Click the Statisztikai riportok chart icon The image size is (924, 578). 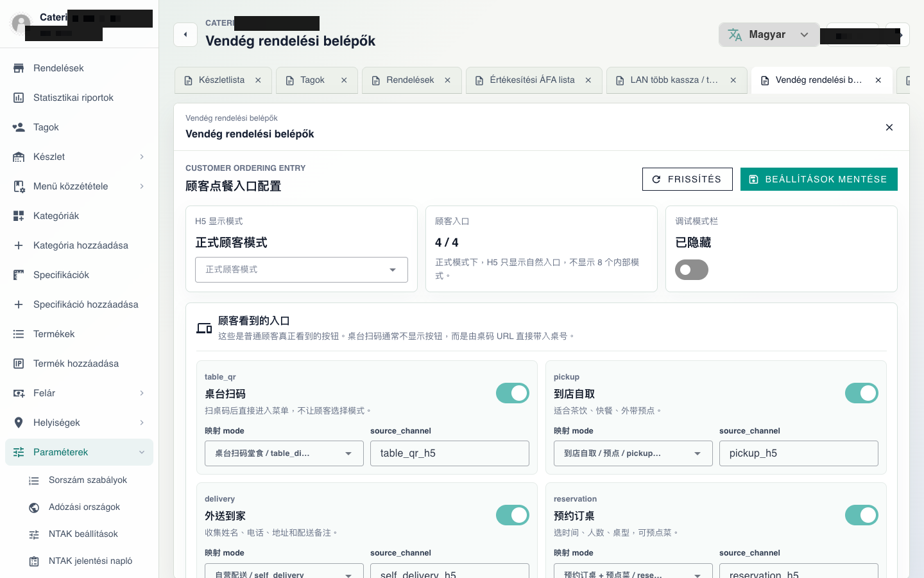(19, 98)
